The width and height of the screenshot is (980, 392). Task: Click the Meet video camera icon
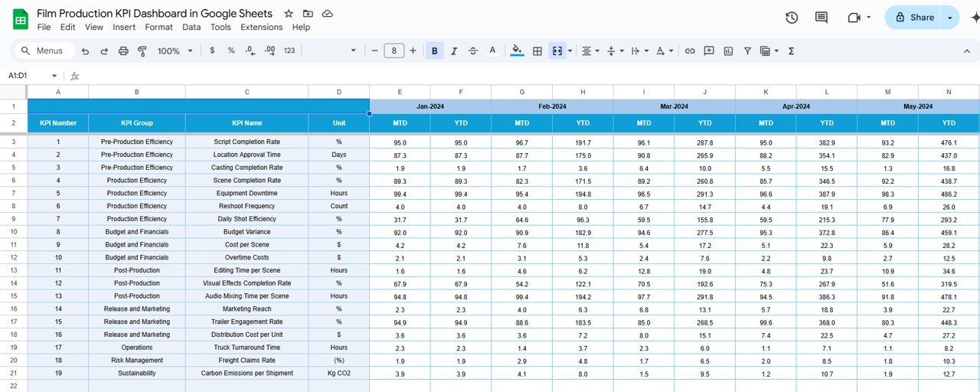click(x=854, y=18)
